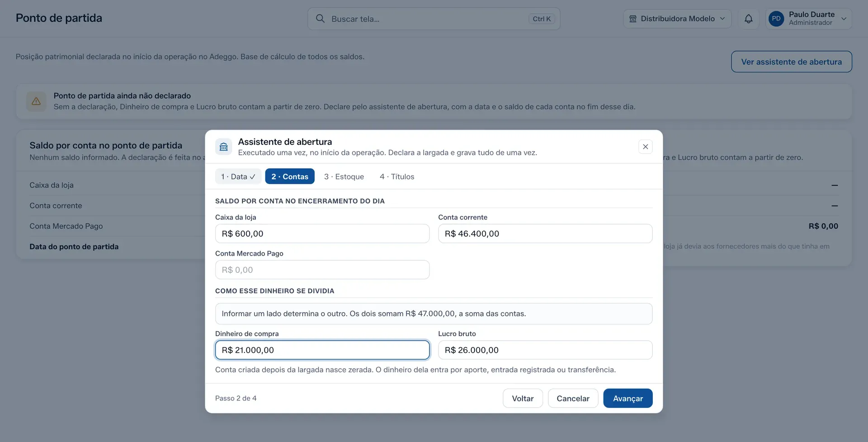This screenshot has height=442, width=868.
Task: Click the search magnifier icon
Action: click(x=320, y=19)
